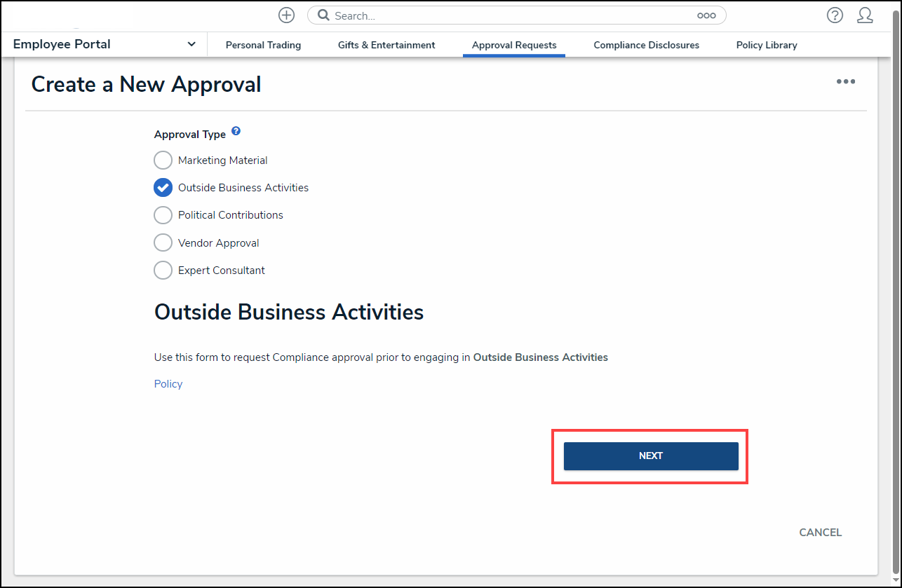Image resolution: width=902 pixels, height=588 pixels.
Task: Click the Approval Type help tooltip icon
Action: click(236, 131)
